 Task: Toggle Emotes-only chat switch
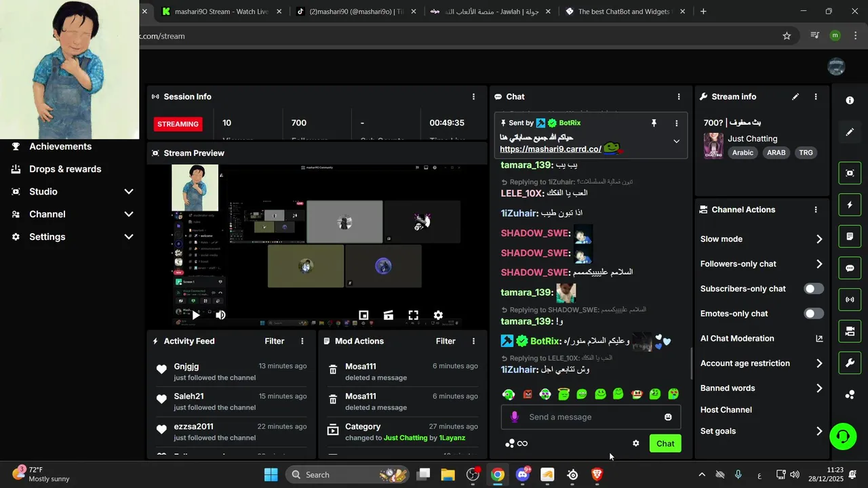tap(814, 314)
